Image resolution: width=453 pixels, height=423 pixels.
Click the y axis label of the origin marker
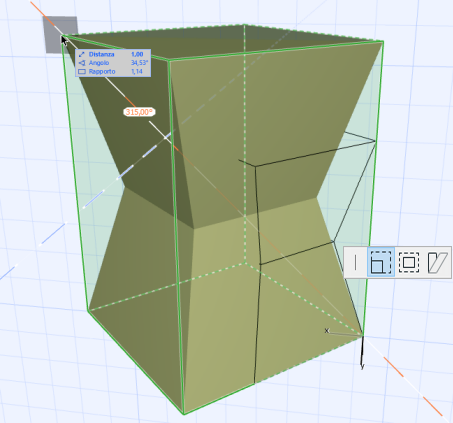363,366
